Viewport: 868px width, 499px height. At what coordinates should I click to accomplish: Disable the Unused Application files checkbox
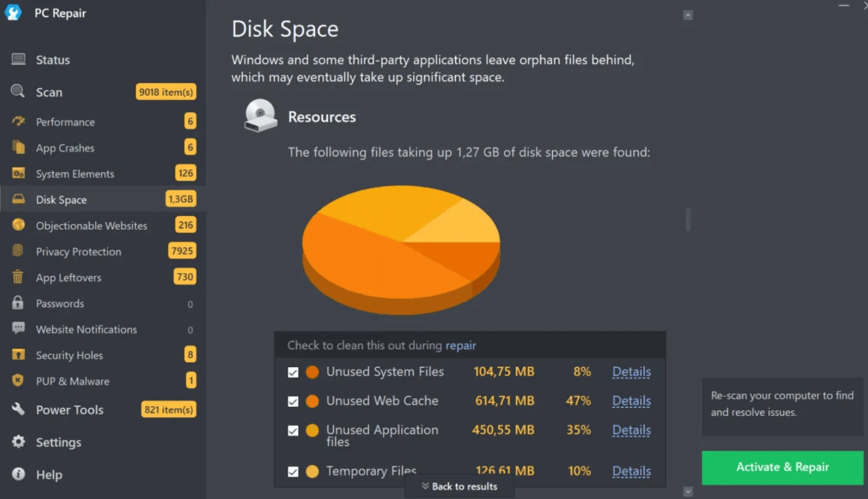[x=293, y=431]
